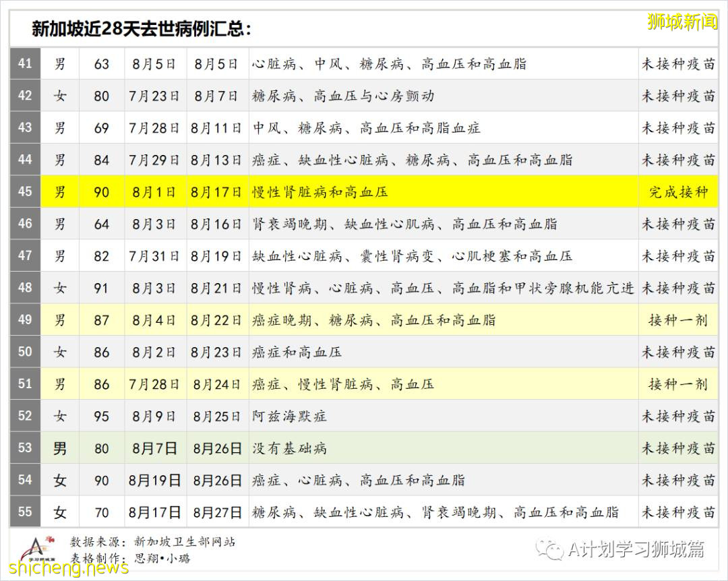728x581 pixels.
Task: Click the 女 gender cell in row 42
Action: (60, 96)
